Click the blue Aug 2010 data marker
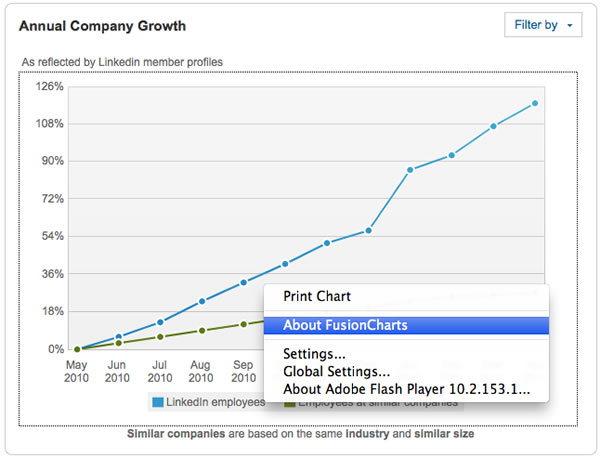This screenshot has height=457, width=600. (202, 301)
